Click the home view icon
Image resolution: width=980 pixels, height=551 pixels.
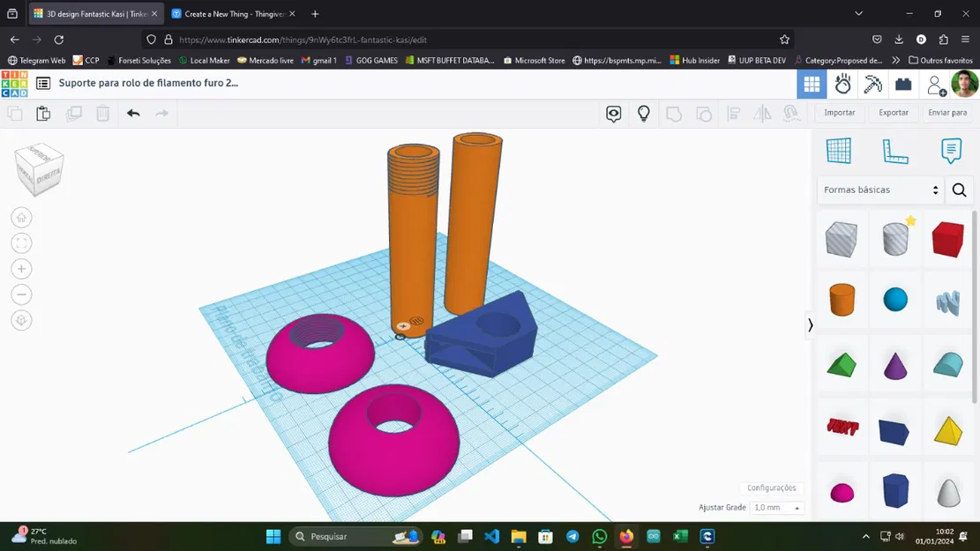click(x=21, y=218)
